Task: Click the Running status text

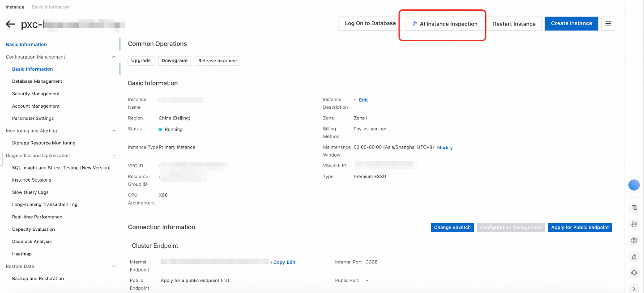Action: tap(174, 130)
